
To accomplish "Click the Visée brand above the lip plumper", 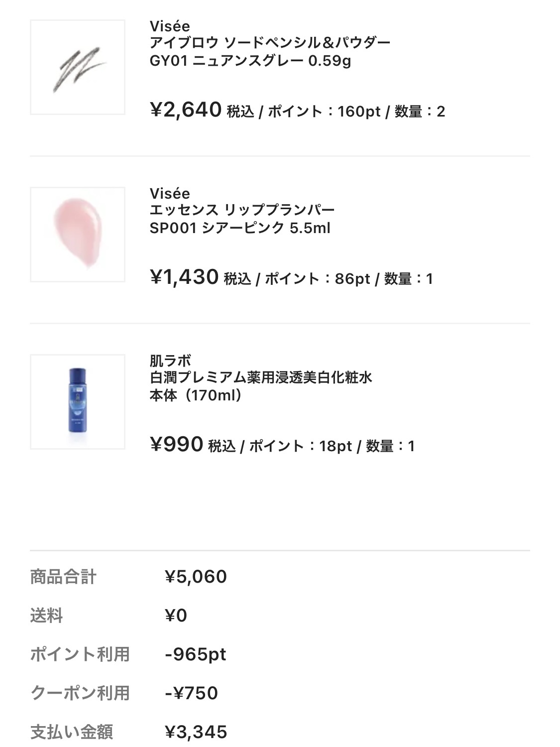I will click(x=170, y=193).
